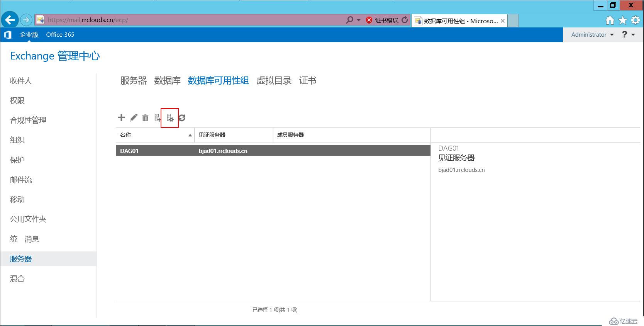Open the blank new browser tab
This screenshot has width=644, height=326.
(513, 21)
